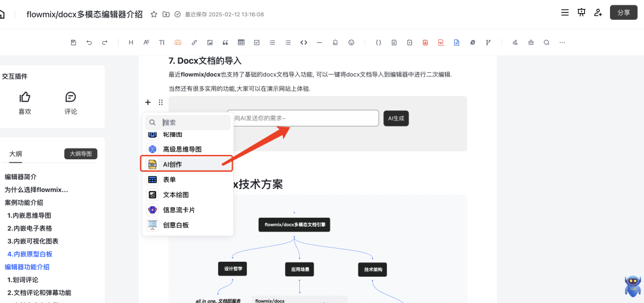
Task: Click the AI prompt input field
Action: [303, 118]
